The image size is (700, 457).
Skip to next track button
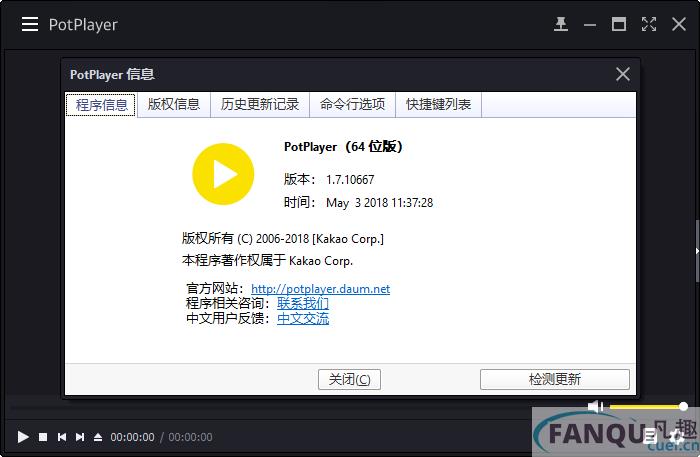80,437
